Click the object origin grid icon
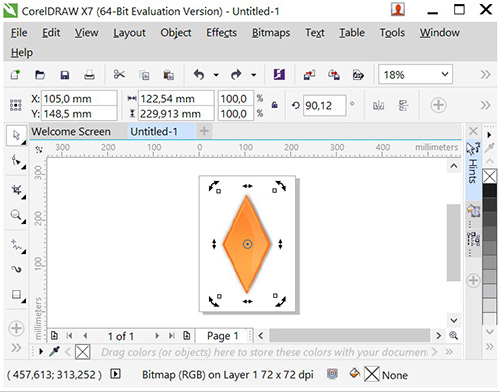The image size is (500, 392). point(16,105)
